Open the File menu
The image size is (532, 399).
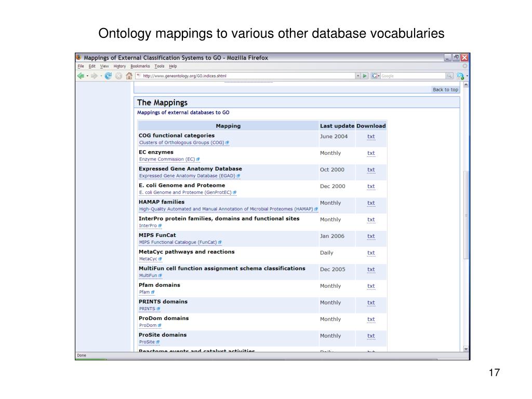tap(81, 66)
